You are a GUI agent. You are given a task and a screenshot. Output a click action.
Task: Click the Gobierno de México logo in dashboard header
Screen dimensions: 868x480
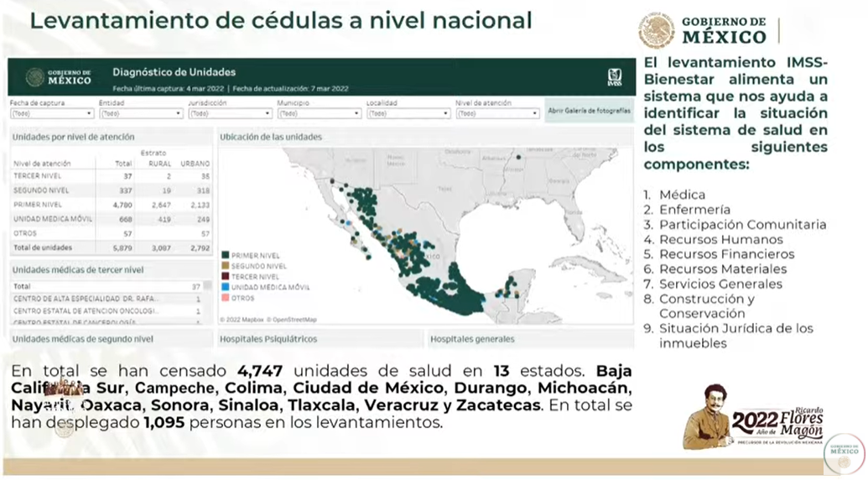click(59, 77)
